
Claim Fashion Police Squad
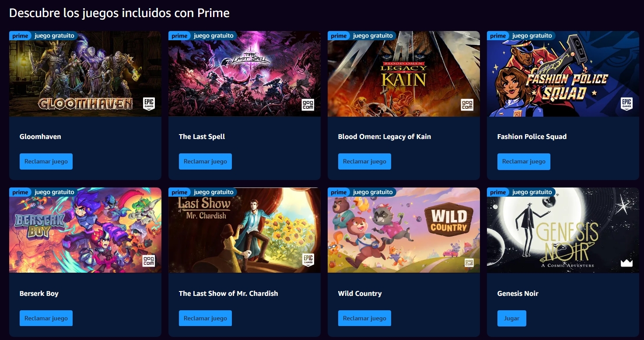(524, 161)
